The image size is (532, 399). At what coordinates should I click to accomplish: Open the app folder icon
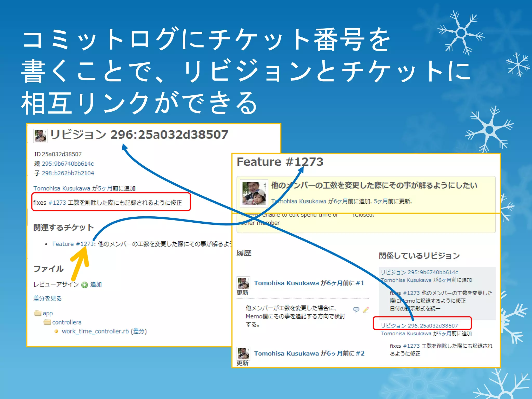pyautogui.click(x=38, y=313)
